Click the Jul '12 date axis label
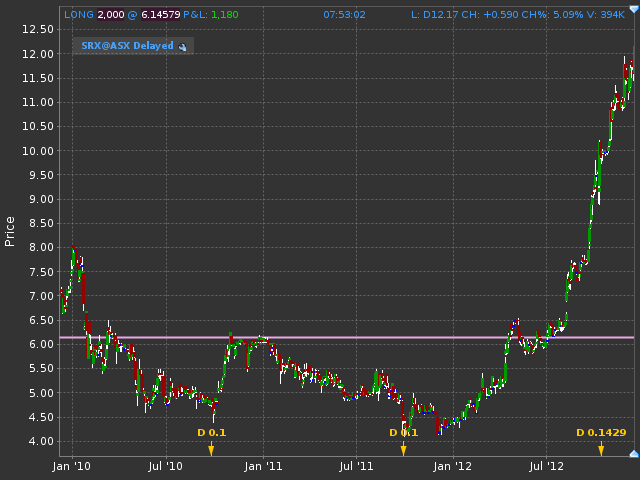Viewport: 640px width, 480px height. coord(546,466)
